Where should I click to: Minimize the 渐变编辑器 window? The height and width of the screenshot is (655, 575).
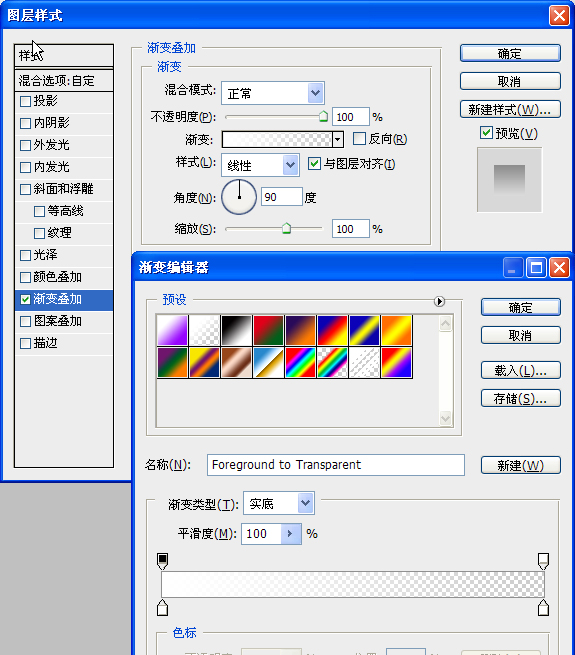[x=513, y=267]
